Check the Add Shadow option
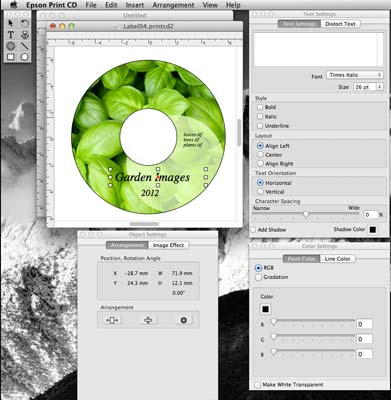The height and width of the screenshot is (400, 391). tap(253, 230)
